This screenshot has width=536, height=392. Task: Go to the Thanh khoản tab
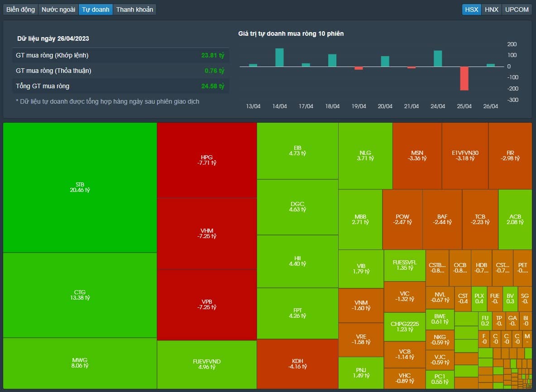(x=135, y=10)
